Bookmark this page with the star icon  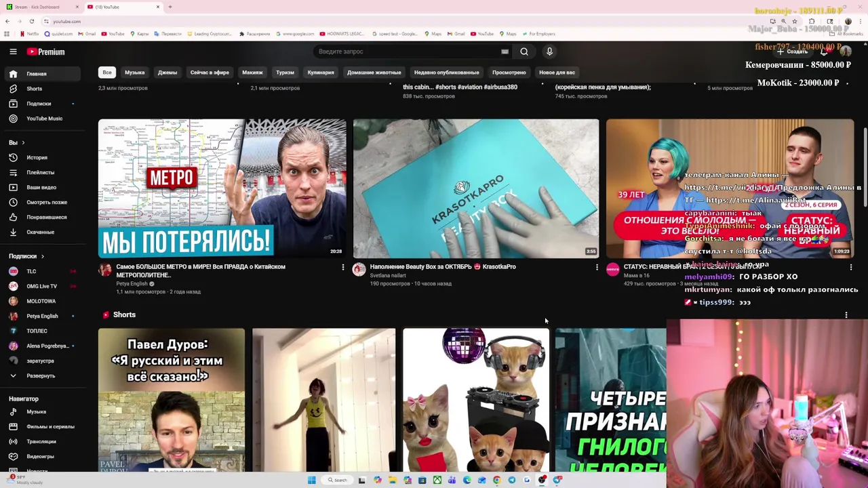(x=794, y=21)
